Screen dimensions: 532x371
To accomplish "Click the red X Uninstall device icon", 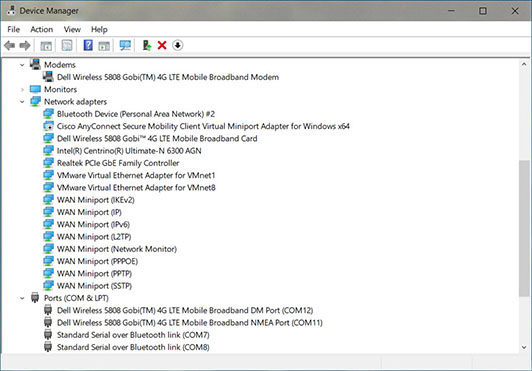I will click(162, 45).
